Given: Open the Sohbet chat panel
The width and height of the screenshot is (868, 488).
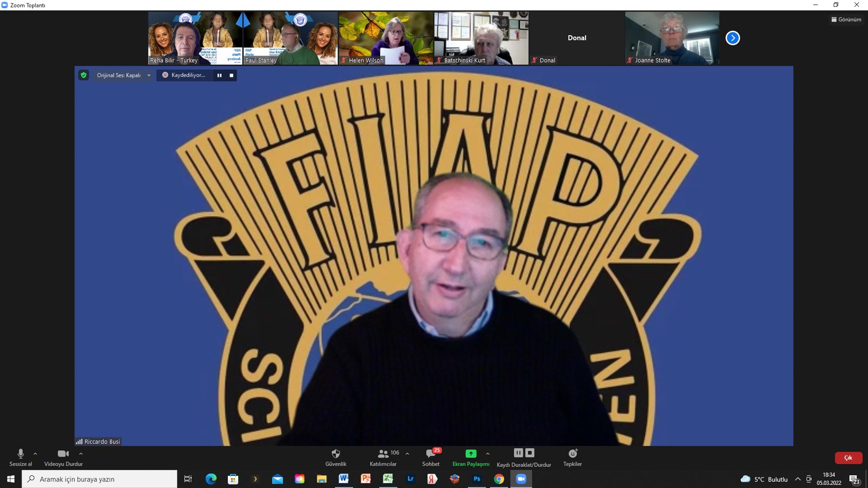Looking at the screenshot, I should click(x=431, y=457).
